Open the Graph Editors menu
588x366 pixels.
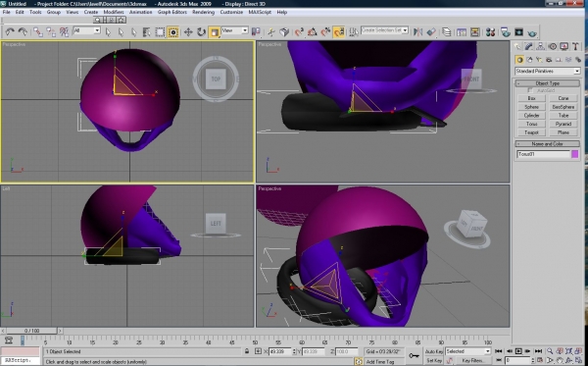tap(172, 12)
